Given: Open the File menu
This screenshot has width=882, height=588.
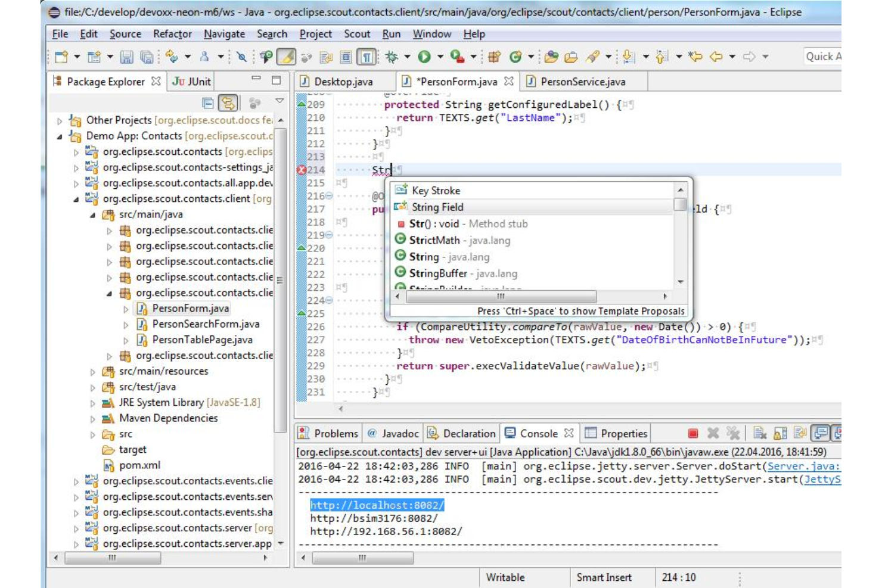Looking at the screenshot, I should [x=60, y=34].
